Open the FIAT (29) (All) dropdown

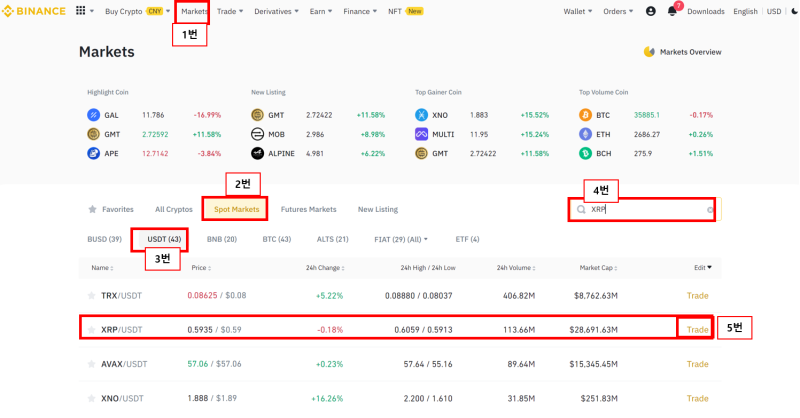pos(401,239)
